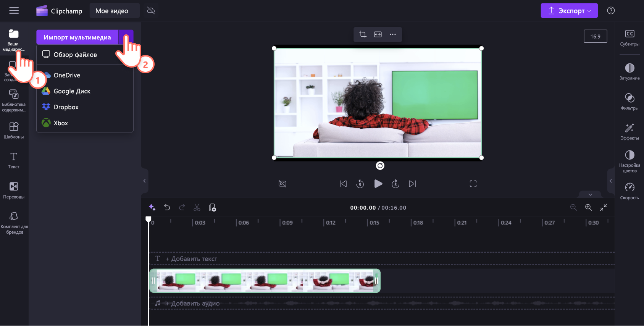Collapse the right property panel
The height and width of the screenshot is (326, 644).
[611, 181]
